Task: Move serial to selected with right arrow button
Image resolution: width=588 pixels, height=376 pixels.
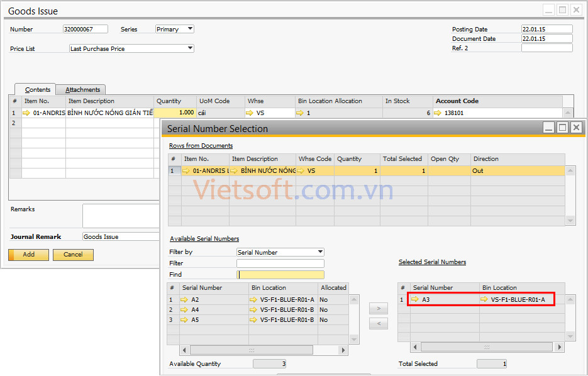Action: (x=378, y=309)
